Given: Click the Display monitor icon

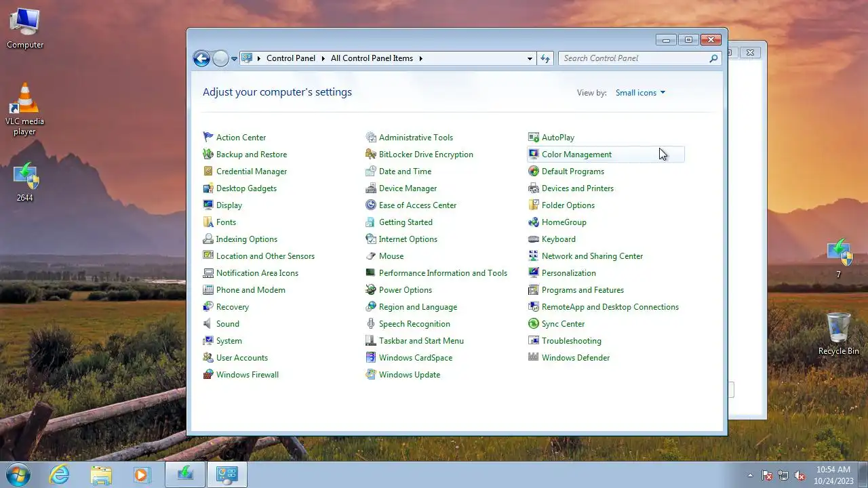Looking at the screenshot, I should click(208, 205).
